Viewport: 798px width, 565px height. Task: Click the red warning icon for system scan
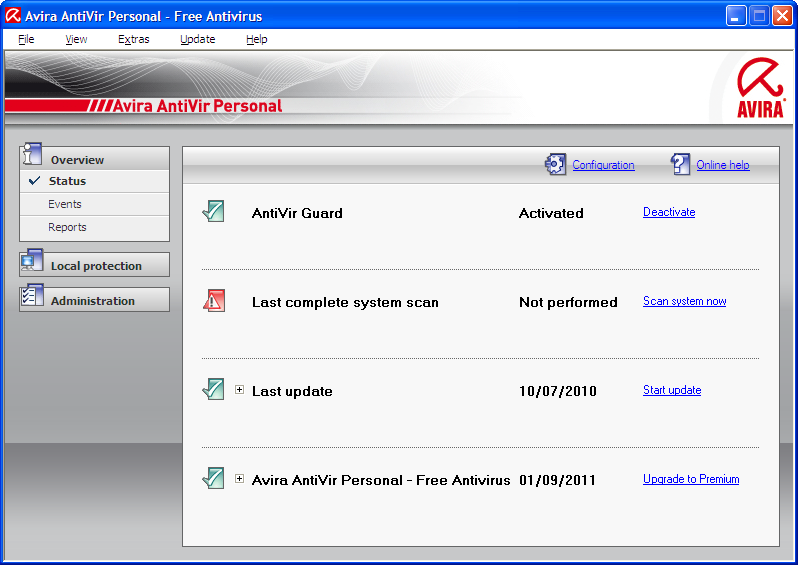[x=213, y=301]
